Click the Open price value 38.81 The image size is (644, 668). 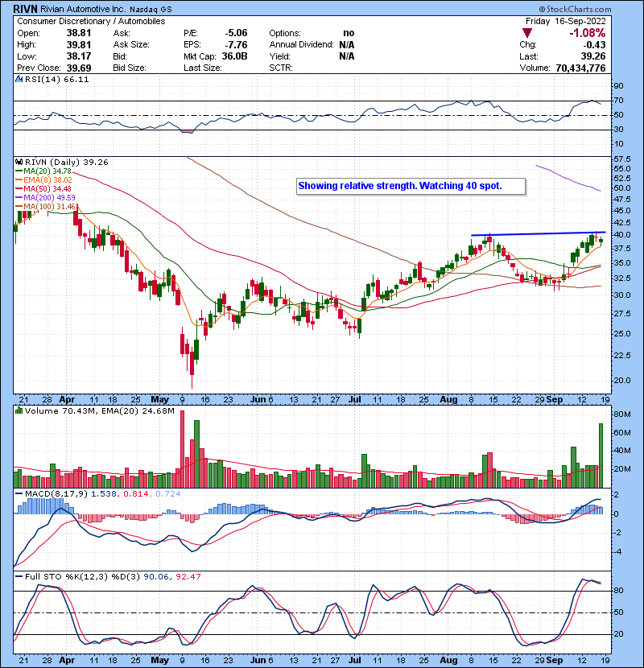tap(79, 33)
